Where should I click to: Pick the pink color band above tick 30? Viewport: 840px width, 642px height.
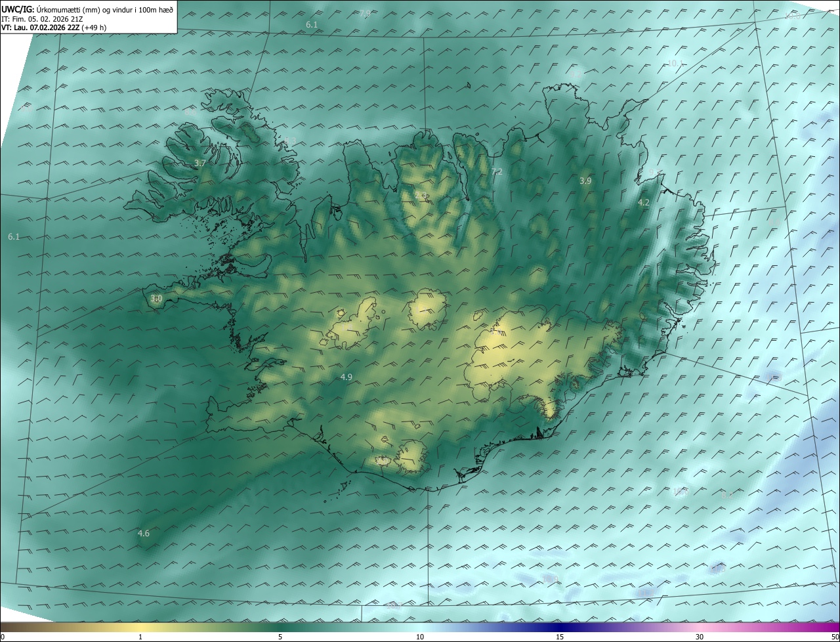[x=700, y=627]
